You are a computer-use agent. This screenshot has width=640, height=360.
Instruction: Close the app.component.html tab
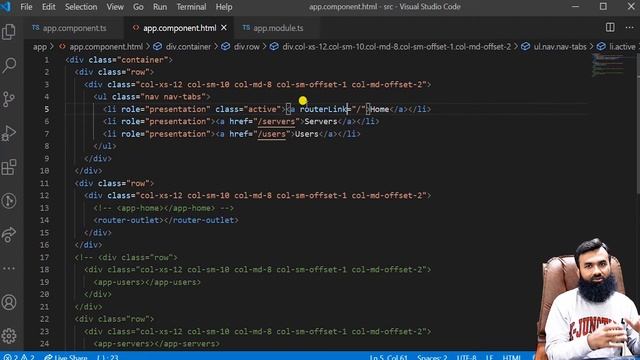tap(224, 28)
